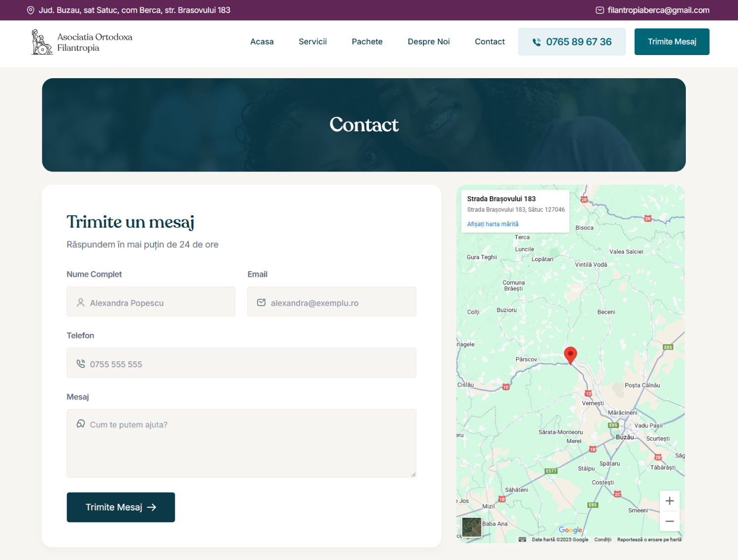Open the Despre Noi page
Screen dimensions: 738x560
click(429, 42)
